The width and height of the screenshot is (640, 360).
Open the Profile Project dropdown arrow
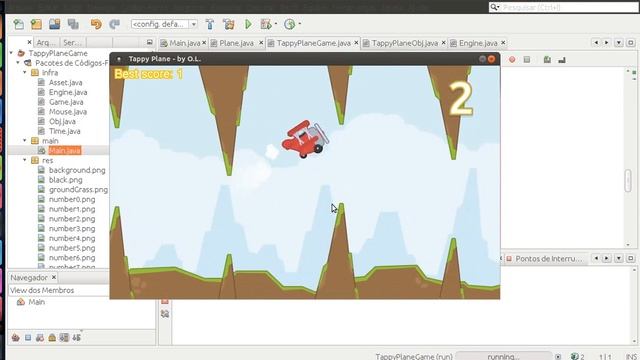(x=300, y=24)
